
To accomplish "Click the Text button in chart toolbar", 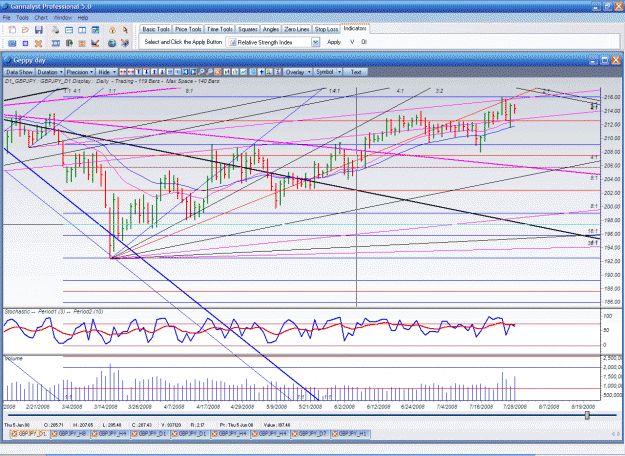I will pyautogui.click(x=356, y=72).
